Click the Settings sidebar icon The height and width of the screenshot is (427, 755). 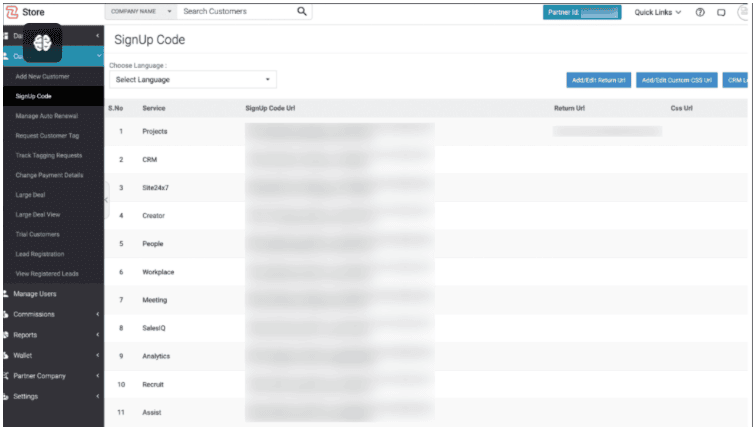(6, 397)
